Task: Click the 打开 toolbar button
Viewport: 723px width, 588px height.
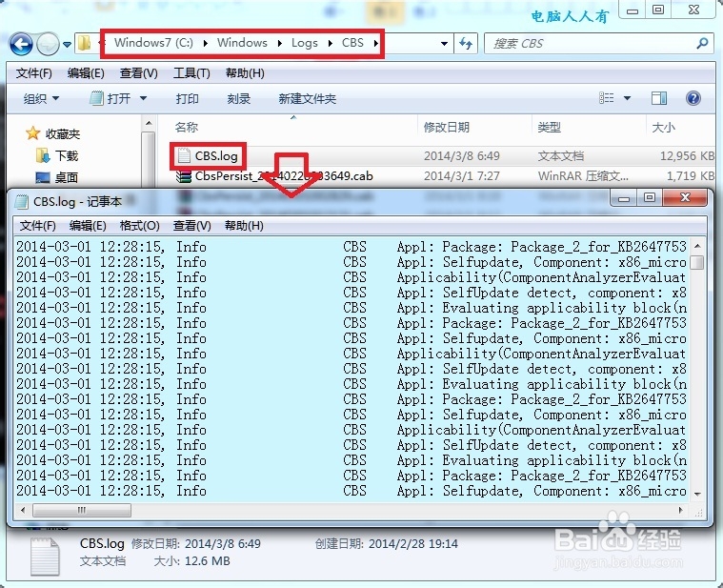Action: pos(110,98)
